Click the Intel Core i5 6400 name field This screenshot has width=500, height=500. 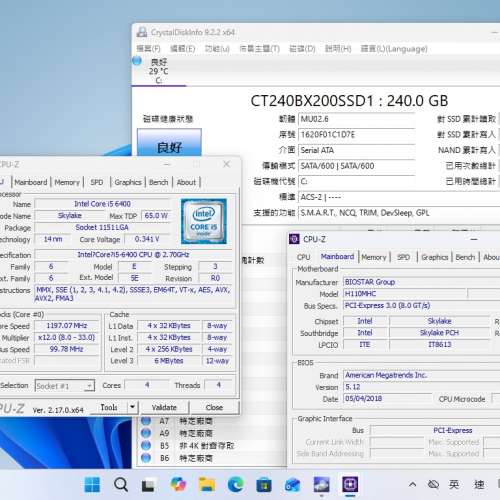pos(102,204)
